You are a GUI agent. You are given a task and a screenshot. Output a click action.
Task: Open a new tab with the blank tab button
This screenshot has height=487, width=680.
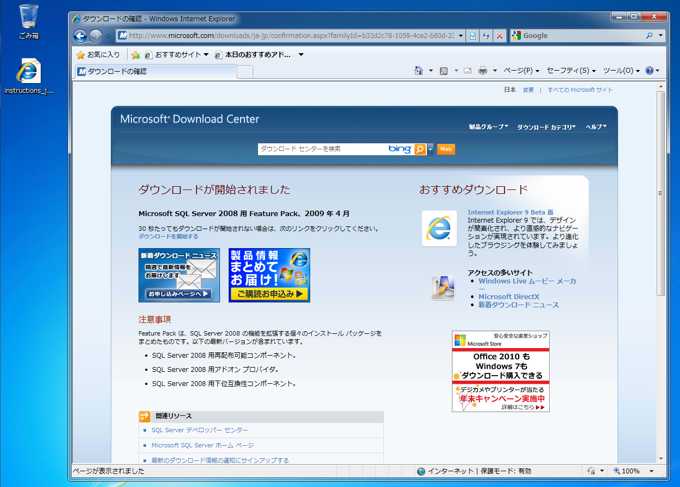(x=245, y=72)
